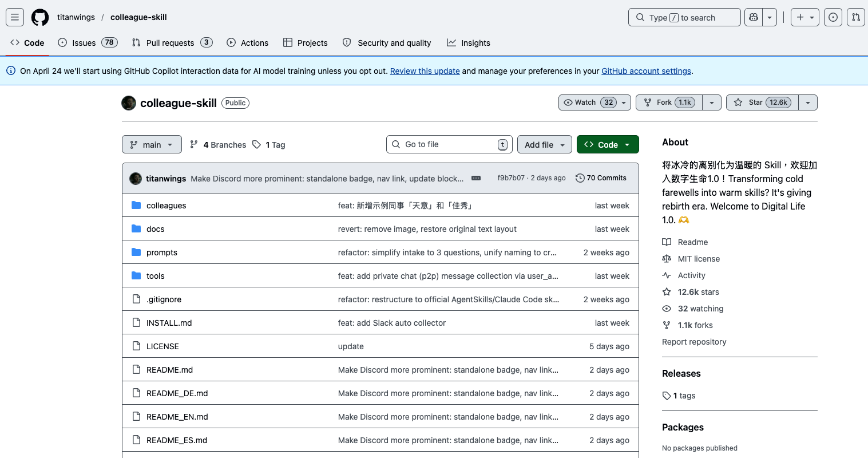Open the green Code dropdown
Image resolution: width=868 pixels, height=458 pixels.
point(608,144)
